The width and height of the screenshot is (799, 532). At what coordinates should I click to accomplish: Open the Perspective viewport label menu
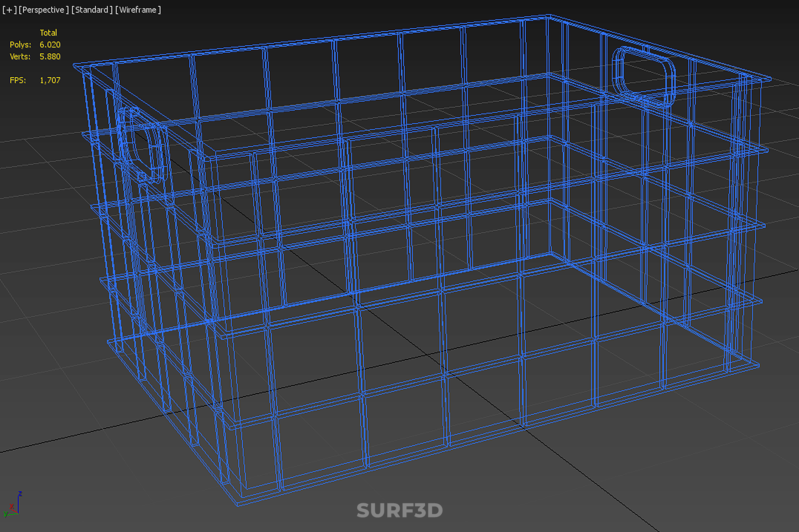[43, 10]
